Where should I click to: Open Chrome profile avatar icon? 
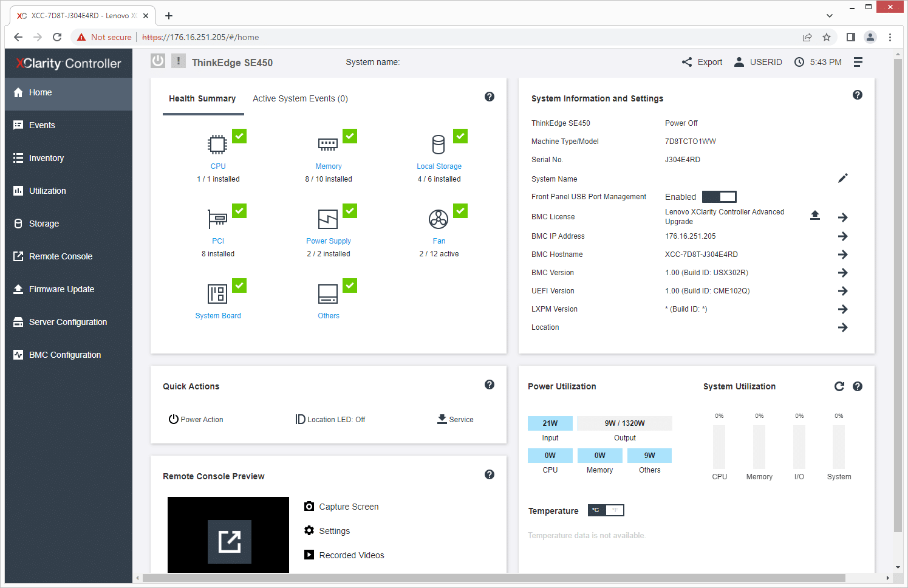[x=870, y=37]
